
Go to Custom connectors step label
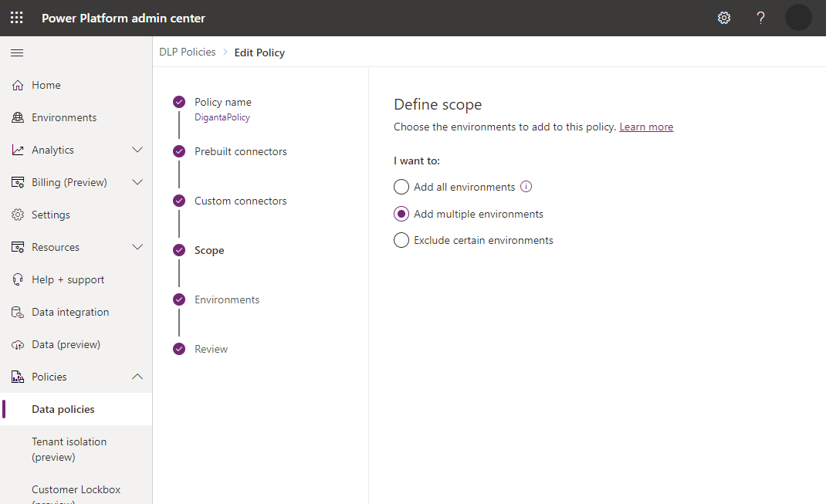(x=240, y=201)
